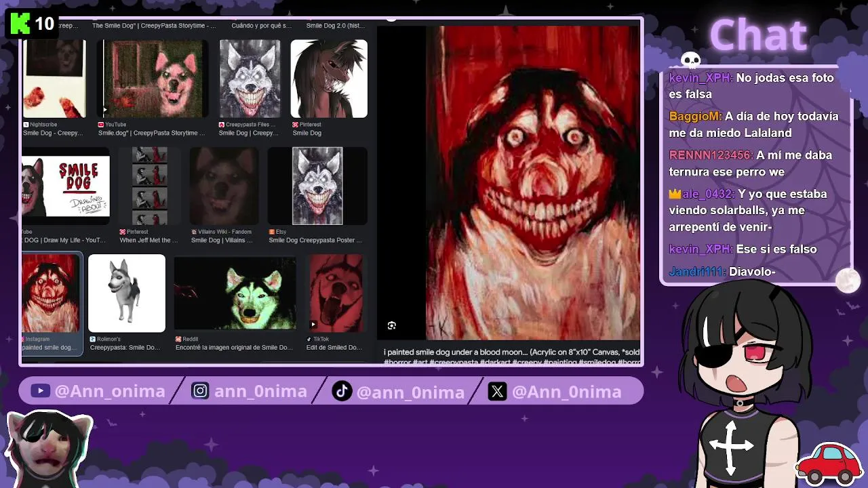
Task: Click the 'The Smile Dog" | CreepyPasta Storytime' top title
Action: click(154, 26)
